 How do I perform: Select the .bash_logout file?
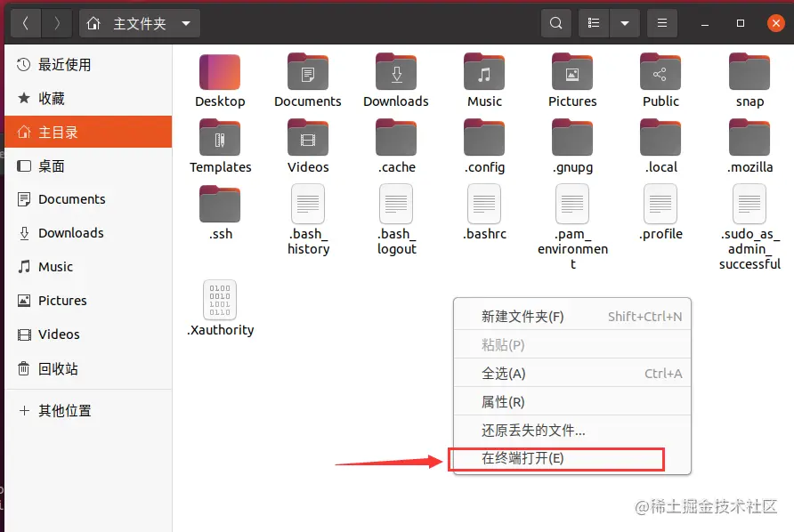[x=396, y=220]
